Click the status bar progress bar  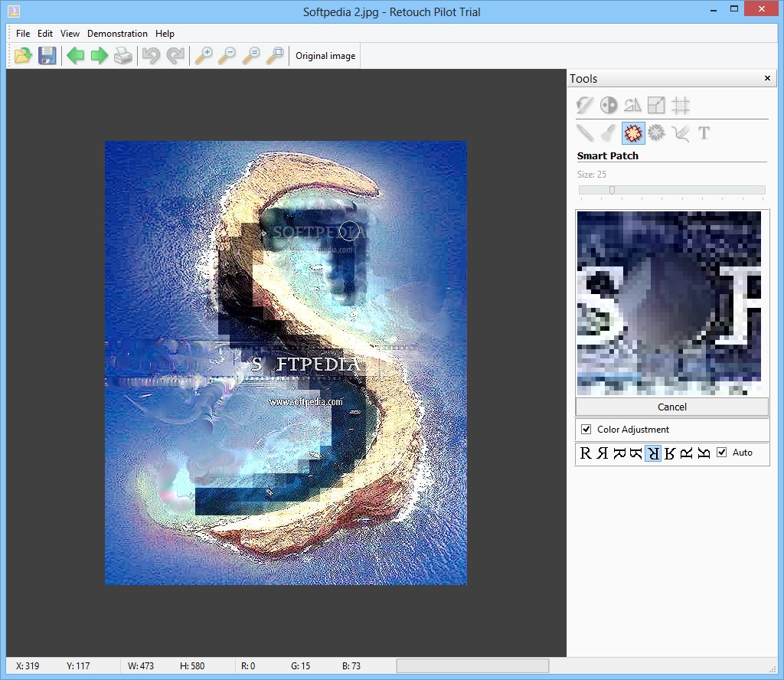click(472, 666)
